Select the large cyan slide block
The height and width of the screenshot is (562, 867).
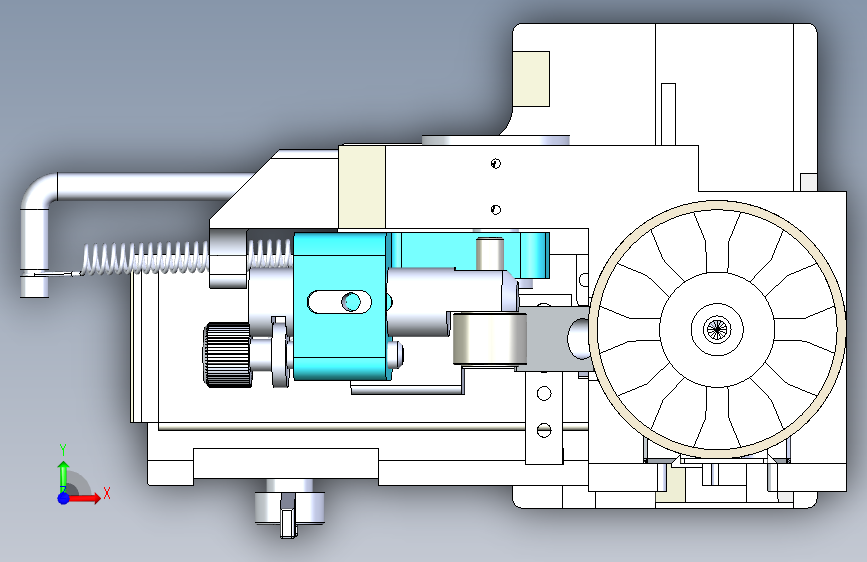[341, 306]
